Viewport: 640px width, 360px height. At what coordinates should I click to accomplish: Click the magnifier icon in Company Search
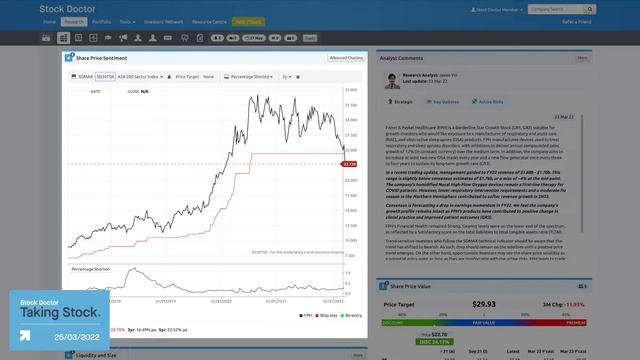[x=590, y=9]
